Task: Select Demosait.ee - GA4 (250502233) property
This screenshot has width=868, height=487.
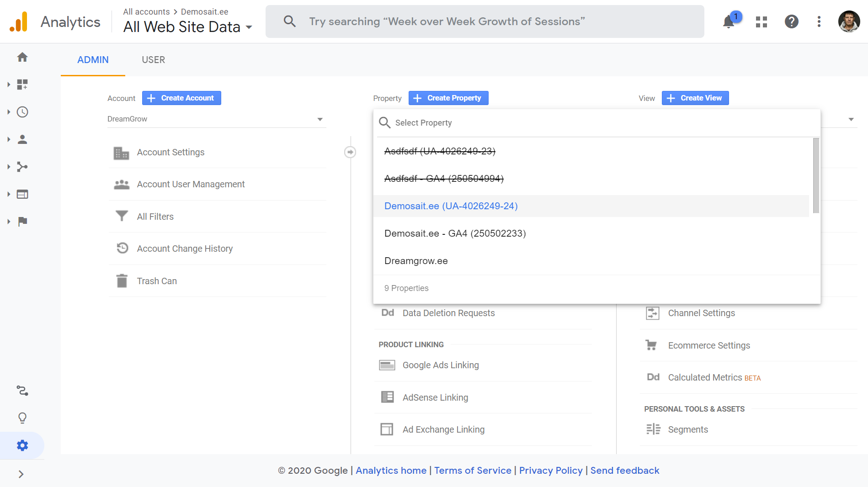Action: coord(455,233)
